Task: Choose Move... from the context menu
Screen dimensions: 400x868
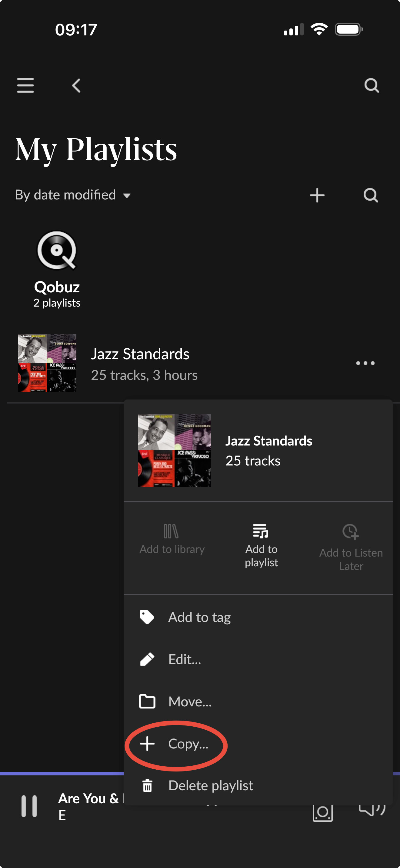Action: pos(258,701)
